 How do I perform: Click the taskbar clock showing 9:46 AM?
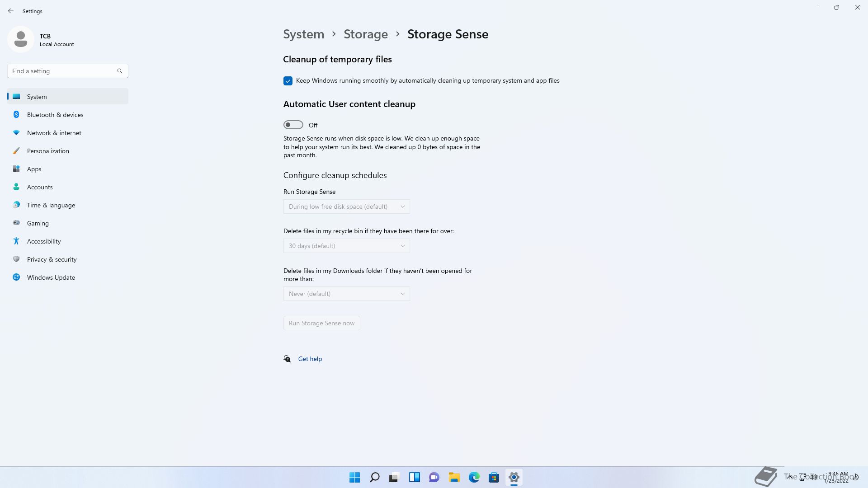tap(837, 477)
